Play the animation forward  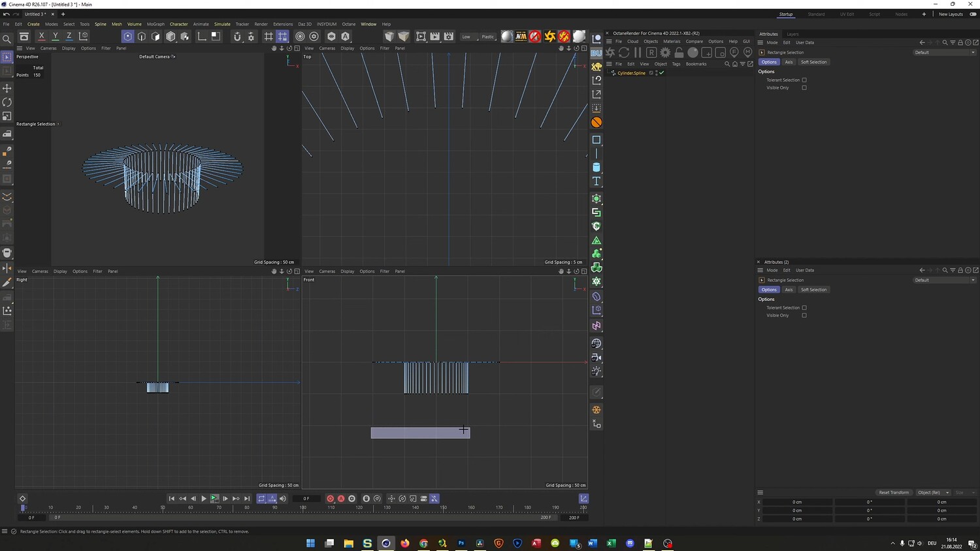coord(204,499)
